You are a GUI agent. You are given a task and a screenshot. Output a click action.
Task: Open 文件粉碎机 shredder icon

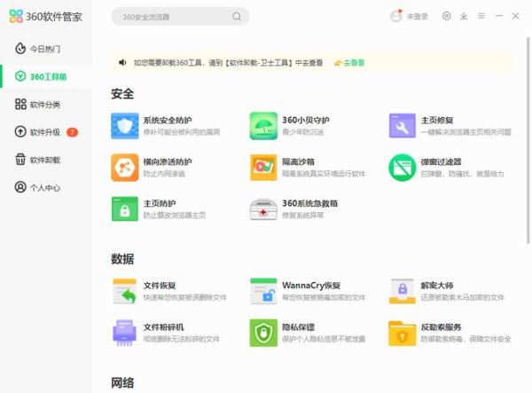click(x=124, y=333)
